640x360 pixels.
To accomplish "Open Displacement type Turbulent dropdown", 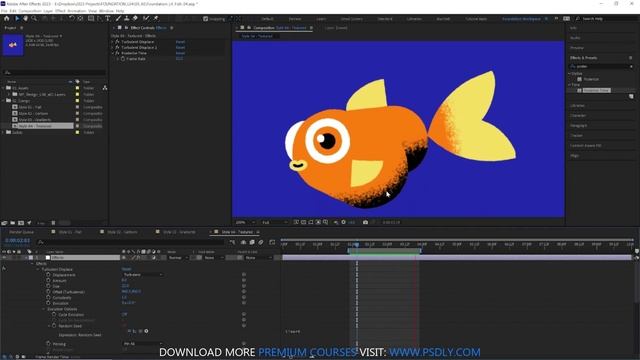I will pos(142,275).
